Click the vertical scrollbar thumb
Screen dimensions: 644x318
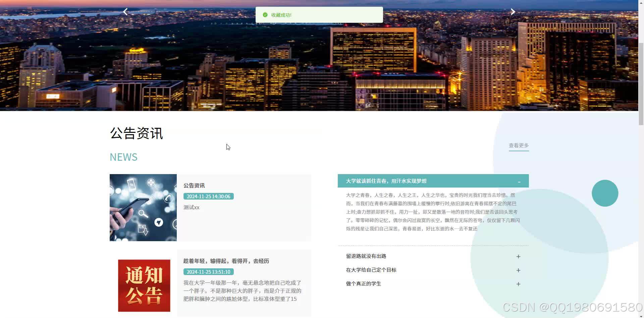(641, 84)
